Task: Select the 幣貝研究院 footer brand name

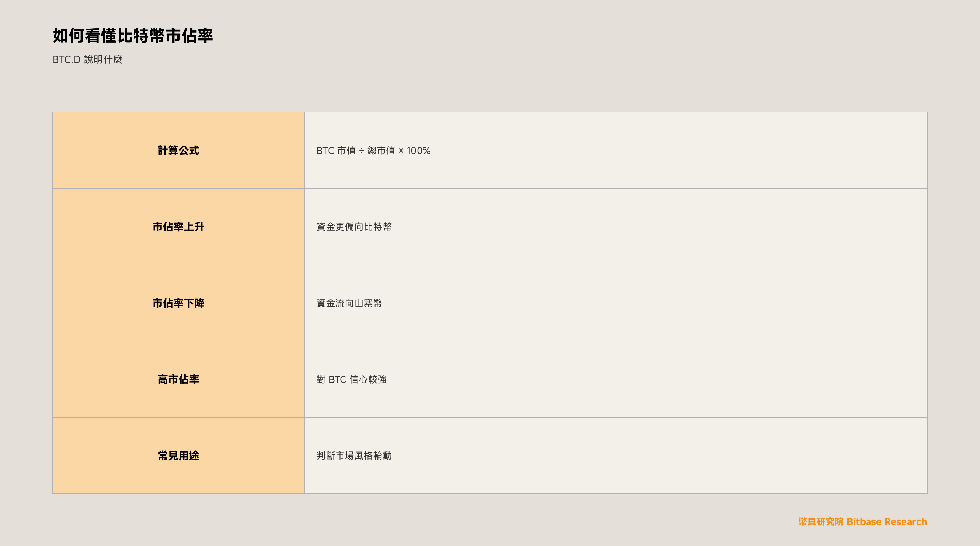Action: [x=821, y=521]
